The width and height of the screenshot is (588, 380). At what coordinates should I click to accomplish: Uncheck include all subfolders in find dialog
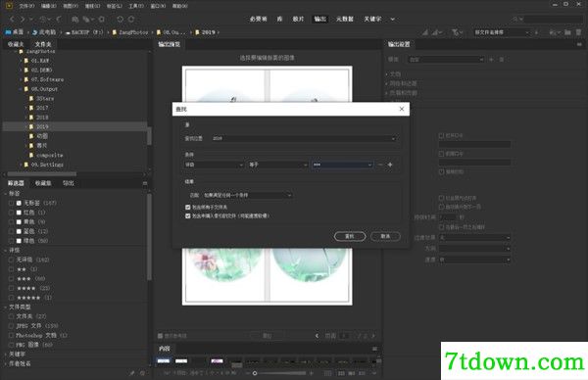[x=188, y=207]
